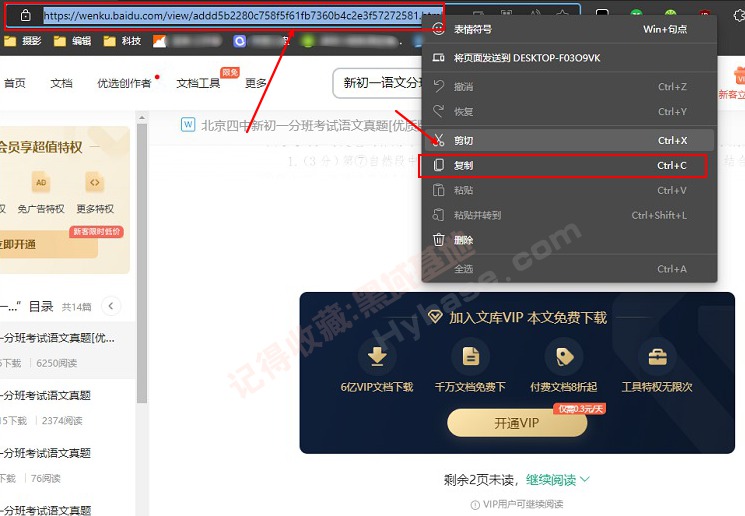Choose 剪切 in the context menu

(x=569, y=141)
